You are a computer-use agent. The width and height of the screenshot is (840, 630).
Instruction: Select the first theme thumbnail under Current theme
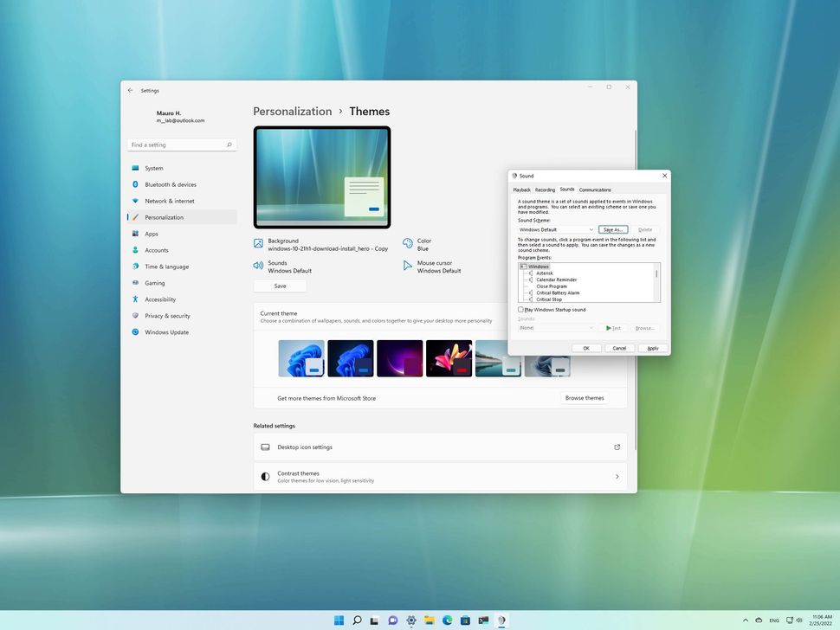tap(300, 357)
